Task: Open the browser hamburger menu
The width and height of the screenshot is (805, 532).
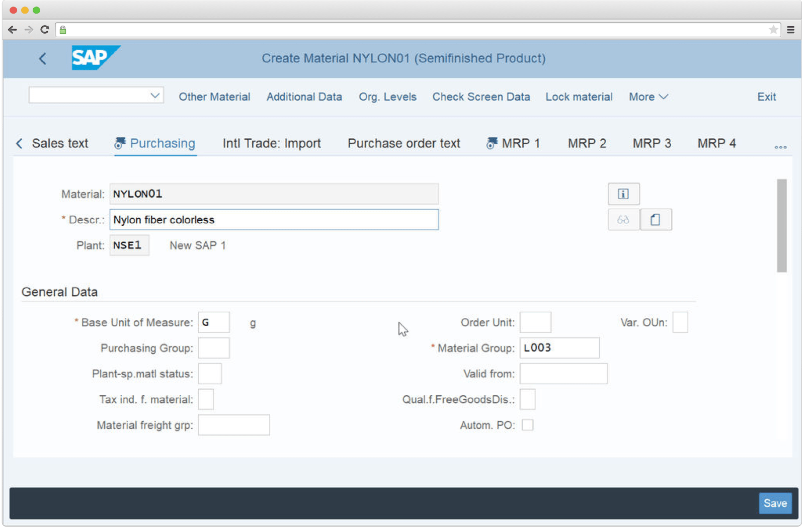Action: point(791,30)
